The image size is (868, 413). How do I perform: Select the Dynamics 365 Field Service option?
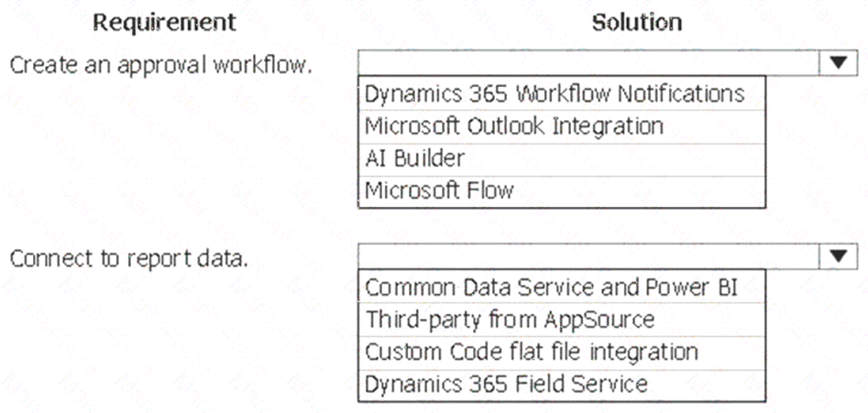[562, 384]
